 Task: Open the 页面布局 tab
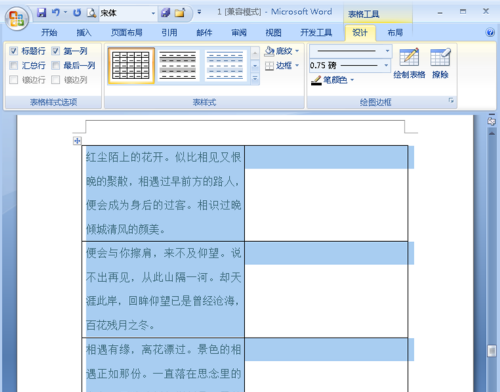(x=127, y=33)
